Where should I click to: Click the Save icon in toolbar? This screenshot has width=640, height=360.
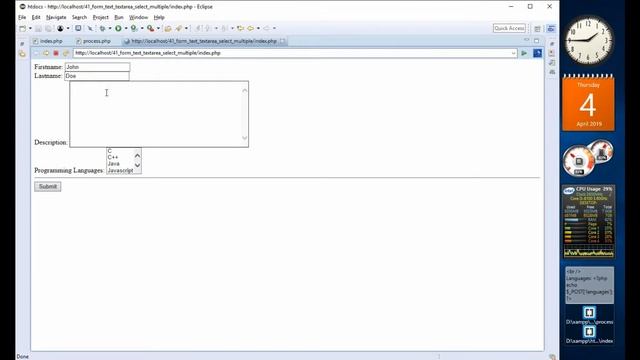[38, 29]
